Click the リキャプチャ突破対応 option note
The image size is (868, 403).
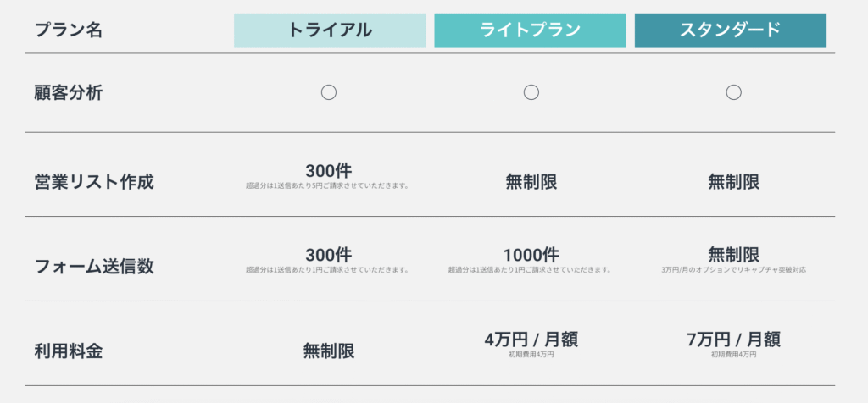click(x=733, y=270)
